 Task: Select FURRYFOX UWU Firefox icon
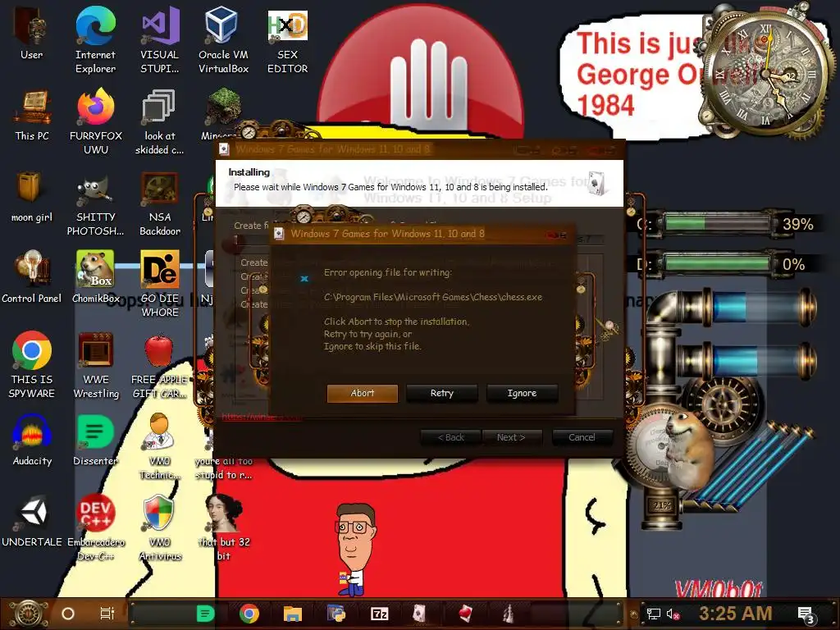click(x=96, y=121)
